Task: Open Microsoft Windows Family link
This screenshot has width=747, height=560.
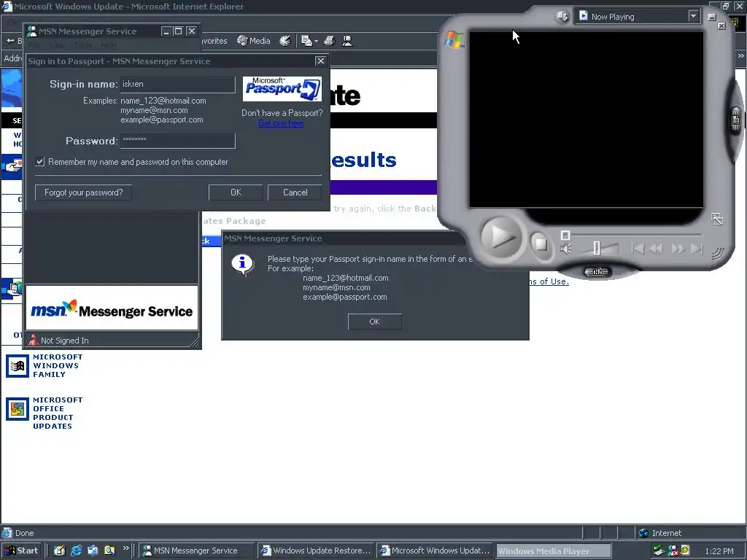Action: point(57,366)
